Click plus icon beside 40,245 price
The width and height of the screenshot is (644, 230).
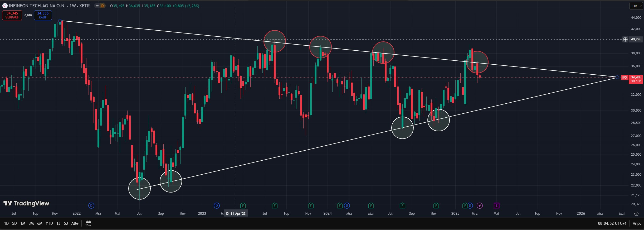625,39
